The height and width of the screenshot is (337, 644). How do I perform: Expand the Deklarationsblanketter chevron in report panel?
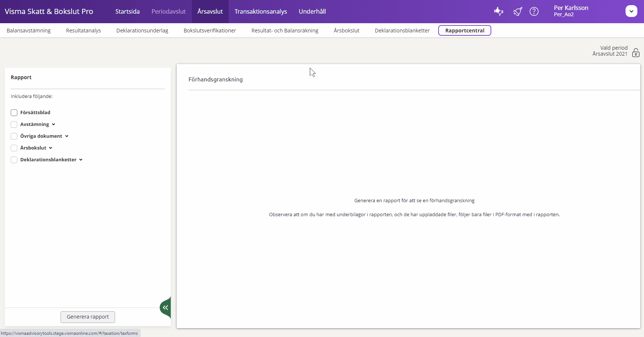[81, 160]
